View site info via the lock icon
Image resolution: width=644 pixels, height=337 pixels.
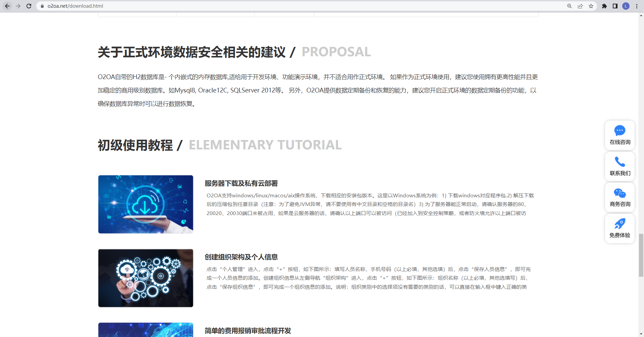click(x=42, y=6)
